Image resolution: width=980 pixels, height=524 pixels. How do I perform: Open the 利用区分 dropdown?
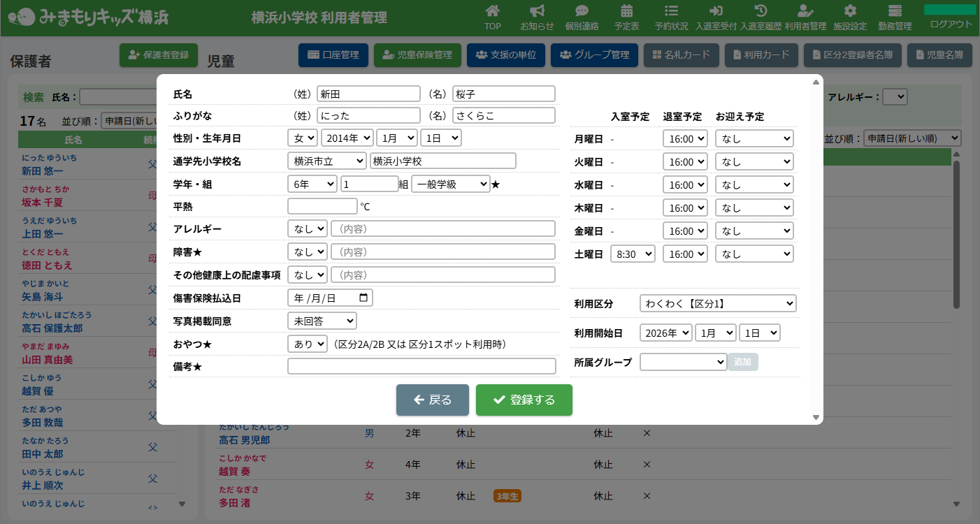click(x=718, y=304)
